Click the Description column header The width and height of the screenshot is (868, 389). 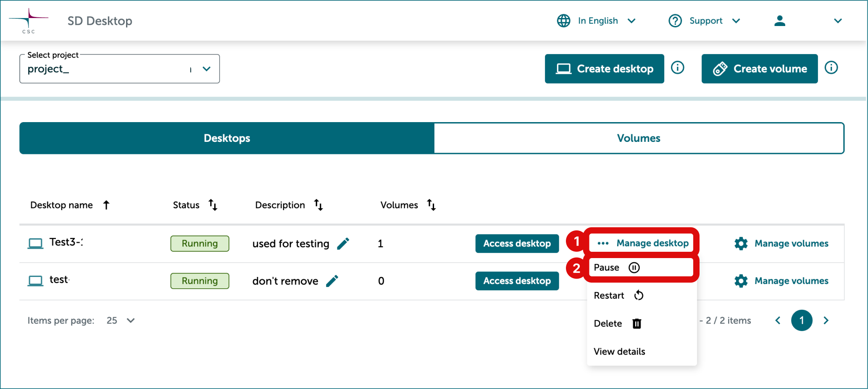(x=280, y=205)
